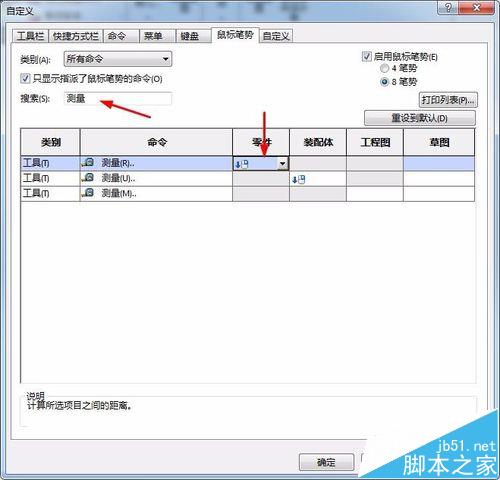Select the 测量(M).. command text

click(119, 193)
